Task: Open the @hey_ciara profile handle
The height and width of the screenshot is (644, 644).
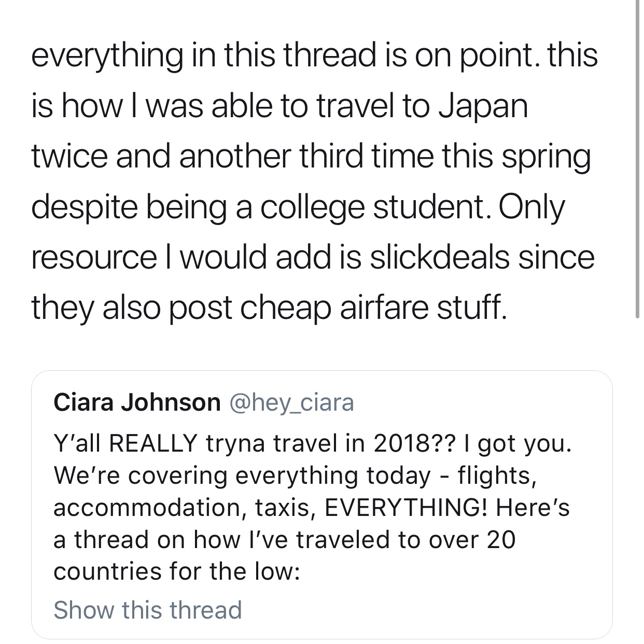Action: (291, 403)
